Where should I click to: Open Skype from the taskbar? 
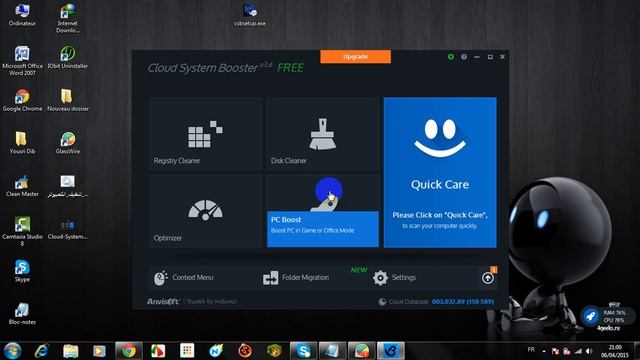[x=303, y=351]
